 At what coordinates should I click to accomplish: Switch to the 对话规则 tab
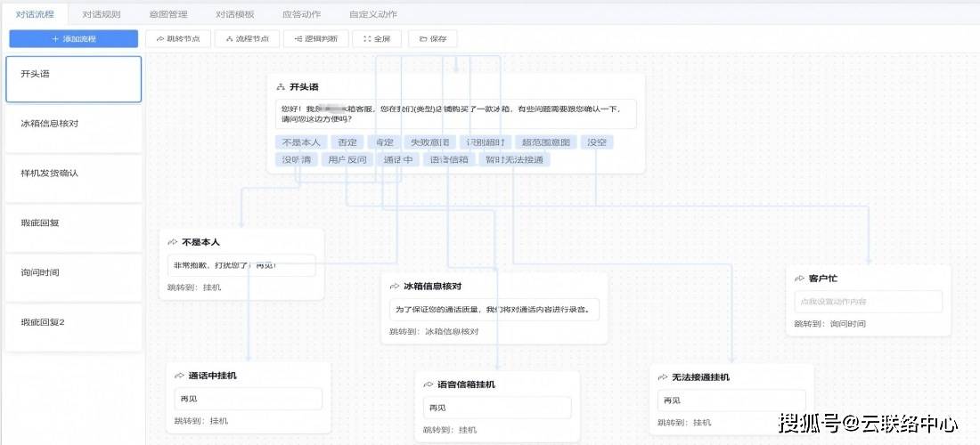(101, 14)
